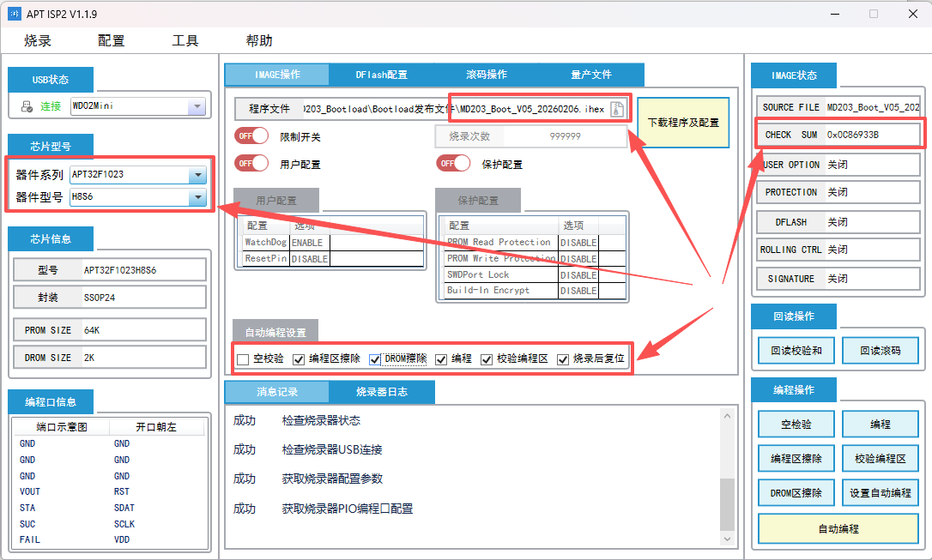932x560 pixels.
Task: Toggle the 保护配置 switch
Action: (x=453, y=163)
